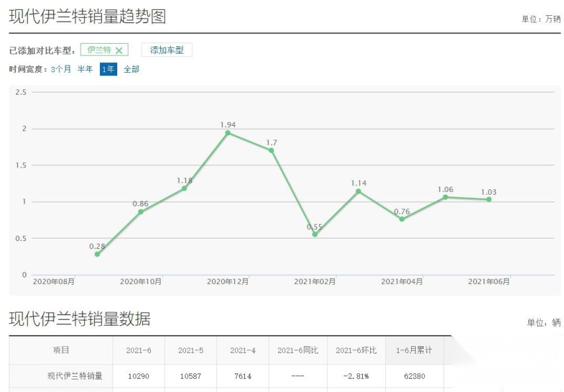Click the 0.55 data point on chart
The image size is (564, 392).
[314, 234]
